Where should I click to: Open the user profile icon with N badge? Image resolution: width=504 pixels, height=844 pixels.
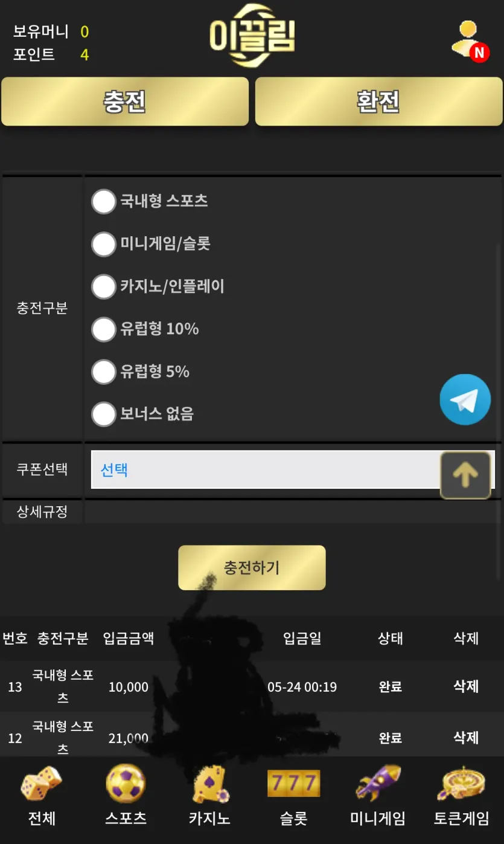[x=470, y=41]
